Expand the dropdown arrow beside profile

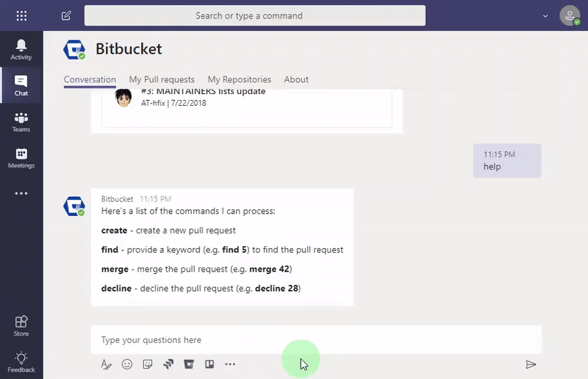(x=545, y=16)
